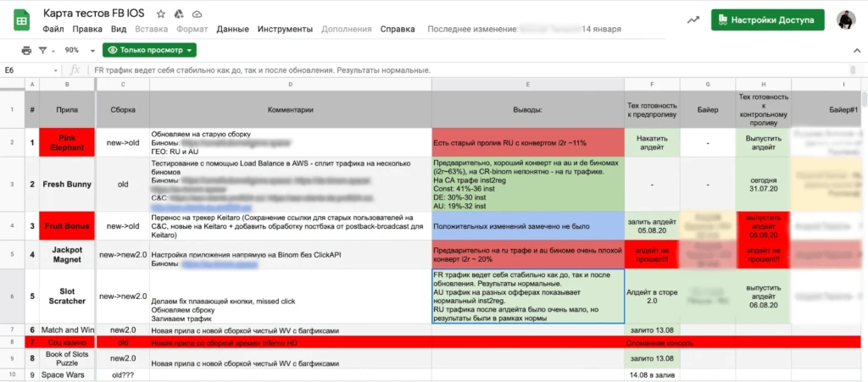Image resolution: width=868 pixels, height=382 pixels.
Task: Open the Только просмотр mode dropdown
Action: [x=149, y=50]
